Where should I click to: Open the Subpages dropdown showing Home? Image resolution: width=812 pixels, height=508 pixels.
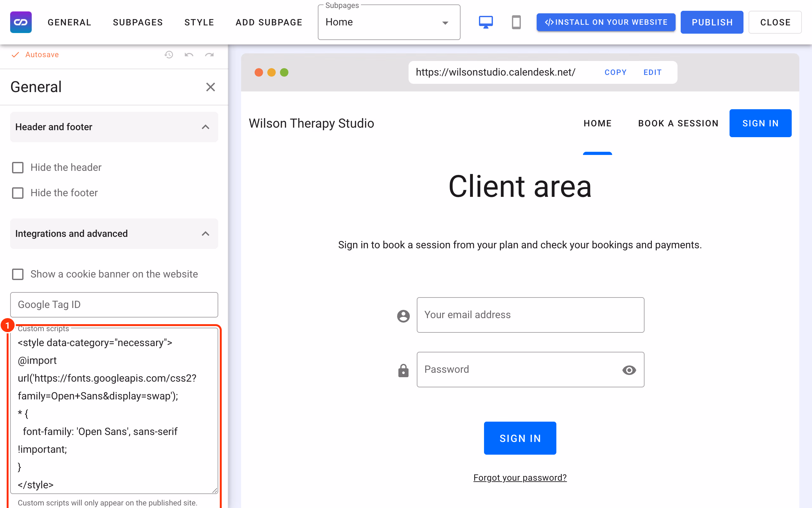point(389,22)
